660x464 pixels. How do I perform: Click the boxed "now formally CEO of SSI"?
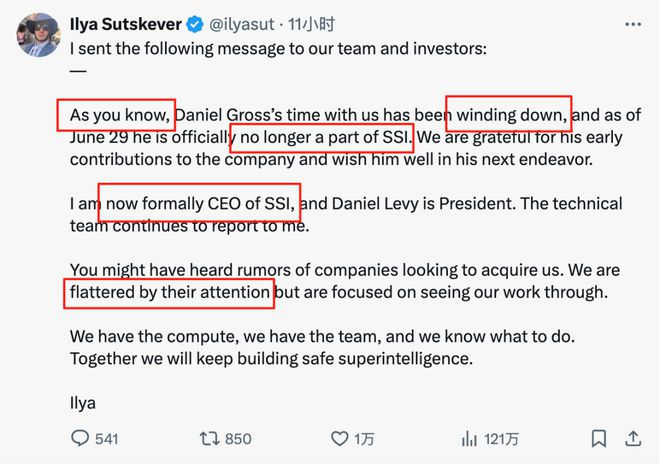[199, 203]
